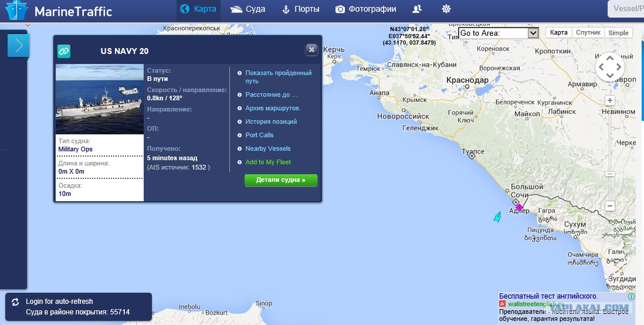Click the map zoom slider handle
644x325 pixels.
pos(610,174)
